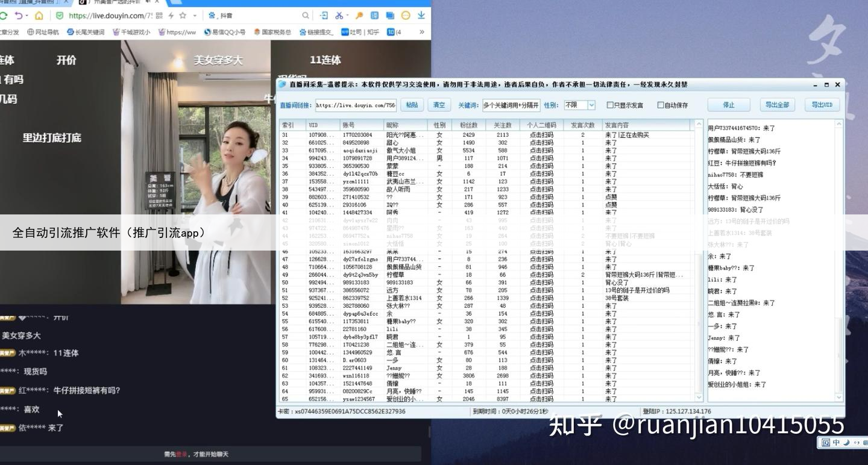Viewport: 868px width, 465px height.
Task: Open the dropdown arrow beside the bookmark star
Action: (x=193, y=16)
